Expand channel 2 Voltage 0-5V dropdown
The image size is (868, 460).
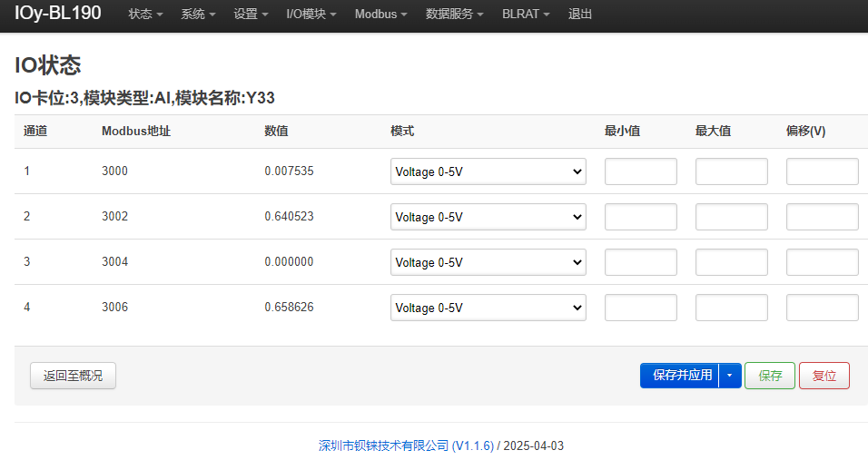pos(488,217)
